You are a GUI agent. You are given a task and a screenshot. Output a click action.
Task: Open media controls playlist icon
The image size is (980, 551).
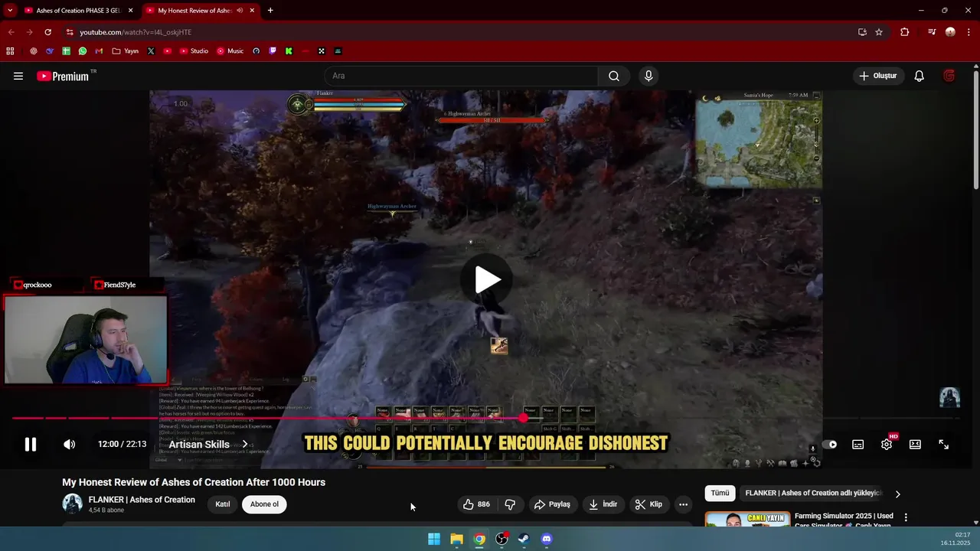tap(932, 32)
